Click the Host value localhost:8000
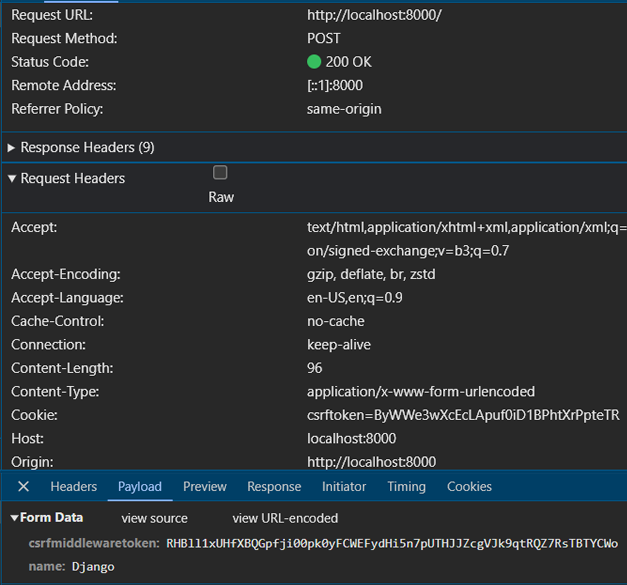627x585 pixels. click(x=351, y=439)
